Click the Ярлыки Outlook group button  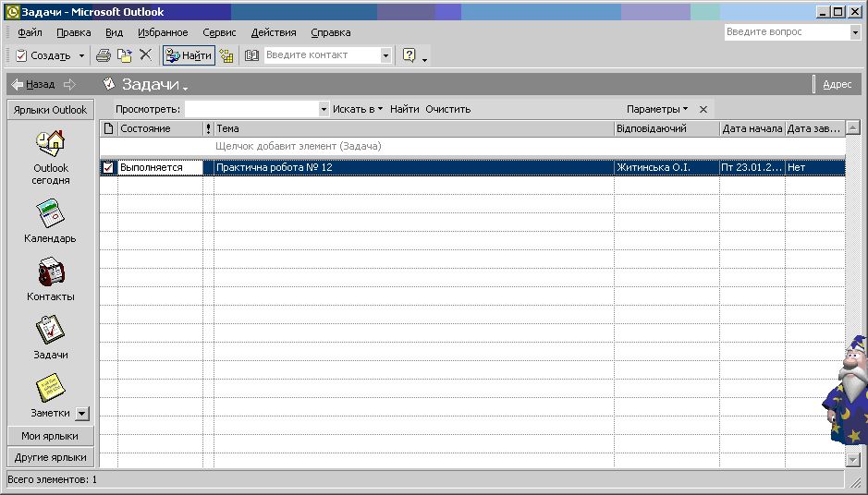50,110
